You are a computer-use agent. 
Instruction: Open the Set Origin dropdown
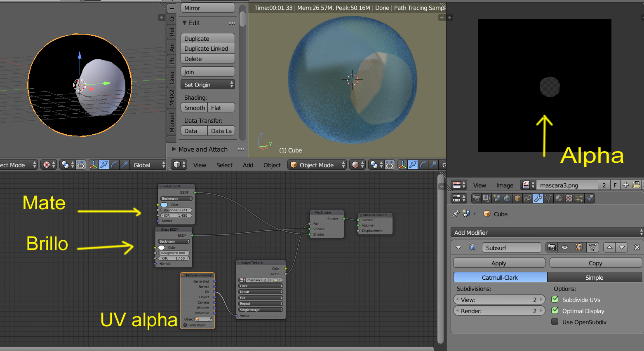tap(207, 85)
